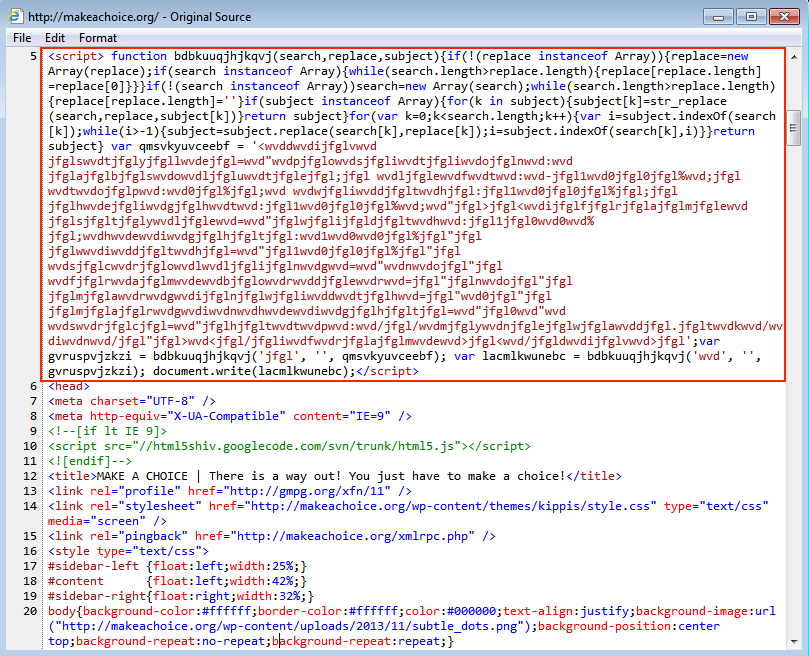This screenshot has height=656, width=809.
Task: Click line number 5 in the gutter
Action: click(x=34, y=56)
